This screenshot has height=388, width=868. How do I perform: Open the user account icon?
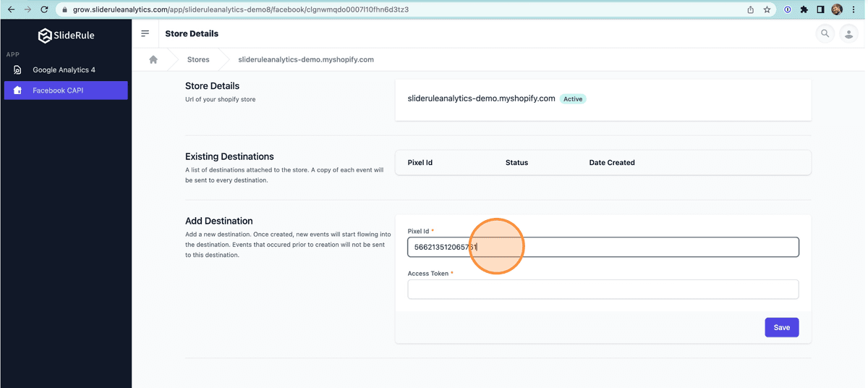click(x=848, y=33)
